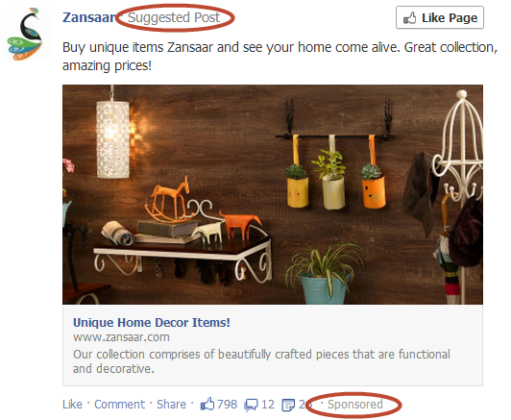Viewport: 511px width, 420px height.
Task: Click the www.zansaar.com URL text
Action: 121,337
